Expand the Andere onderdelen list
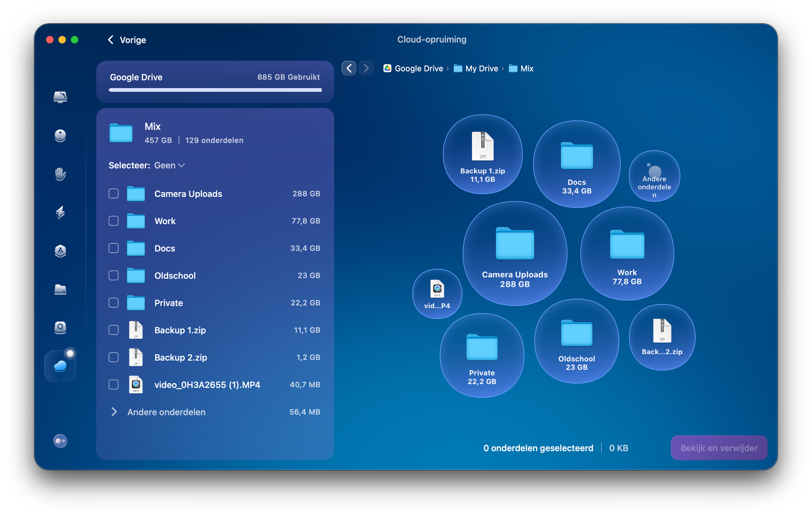812x516 pixels. pyautogui.click(x=114, y=412)
